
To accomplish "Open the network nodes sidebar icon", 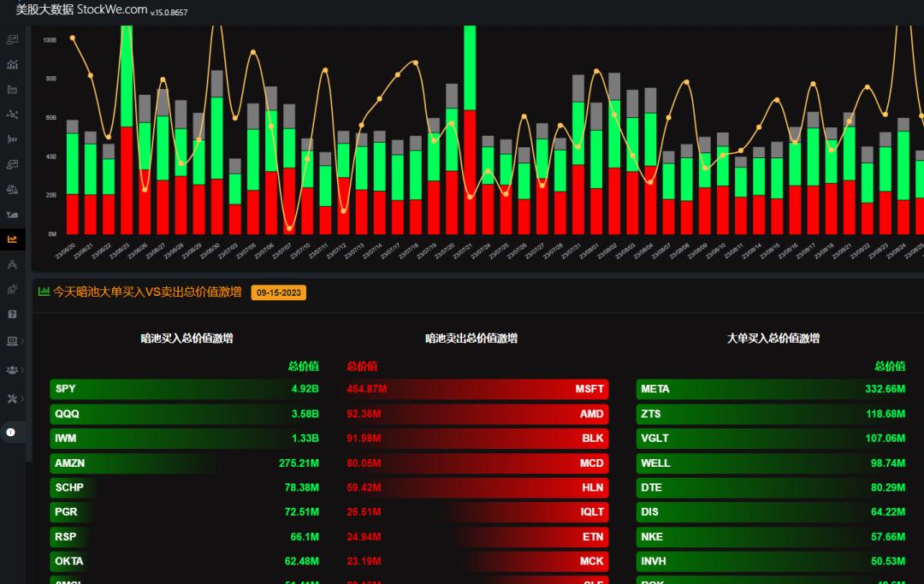I will [x=12, y=115].
